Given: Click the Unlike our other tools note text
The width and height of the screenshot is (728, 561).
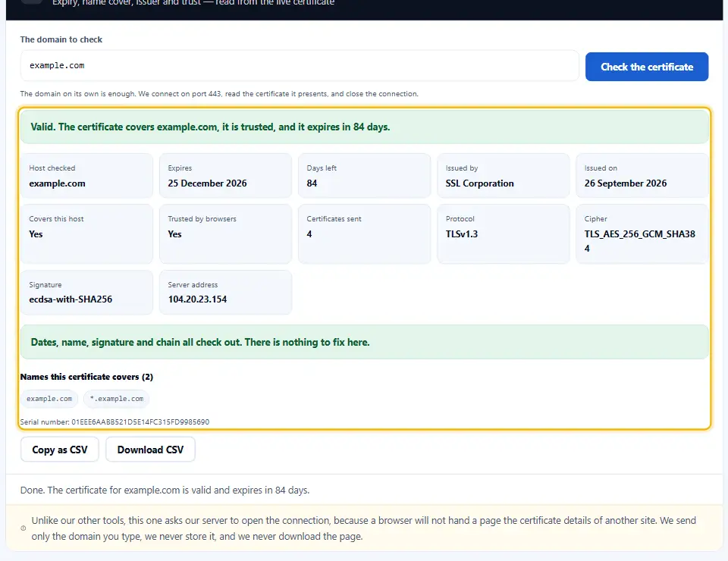Looking at the screenshot, I should (x=363, y=528).
